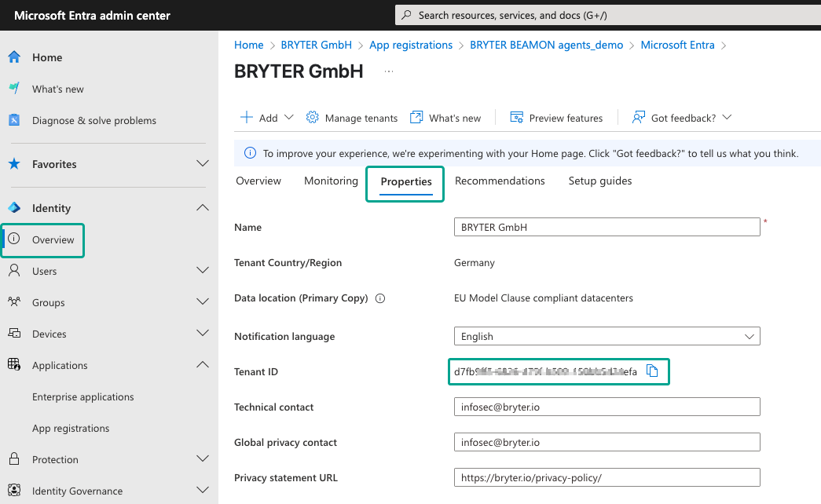The height and width of the screenshot is (504, 821).
Task: Open the ellipsis menu beside BRYTER GmbH title
Action: pyautogui.click(x=389, y=71)
